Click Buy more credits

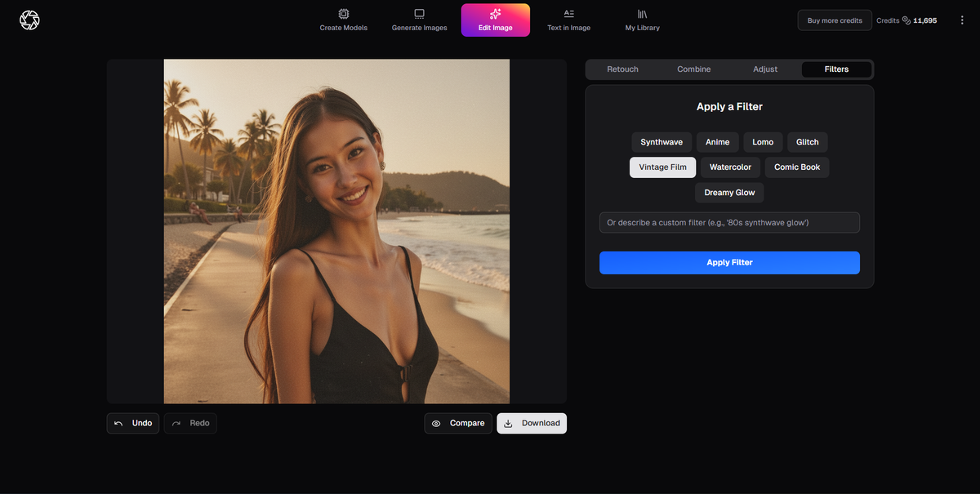coord(834,20)
